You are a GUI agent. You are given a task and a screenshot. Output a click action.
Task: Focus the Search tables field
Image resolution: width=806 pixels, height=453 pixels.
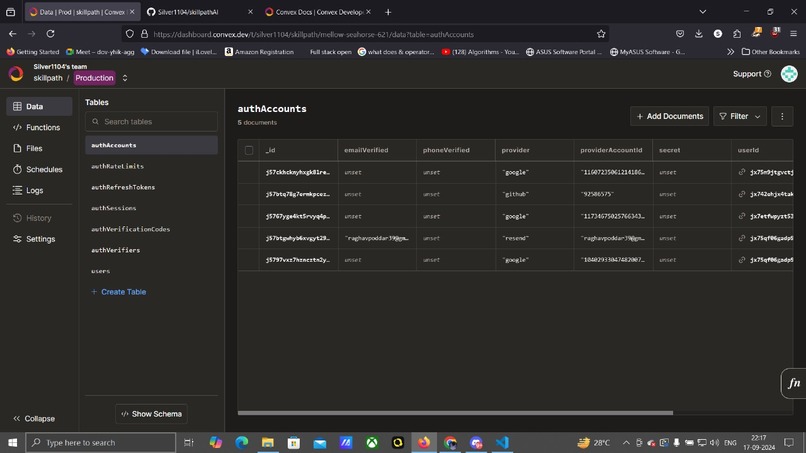point(151,122)
